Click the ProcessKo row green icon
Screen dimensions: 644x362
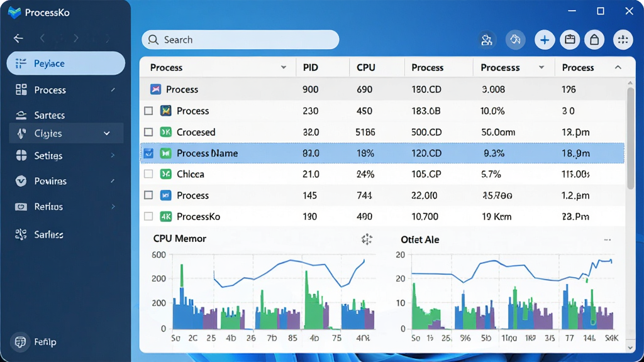(x=165, y=216)
